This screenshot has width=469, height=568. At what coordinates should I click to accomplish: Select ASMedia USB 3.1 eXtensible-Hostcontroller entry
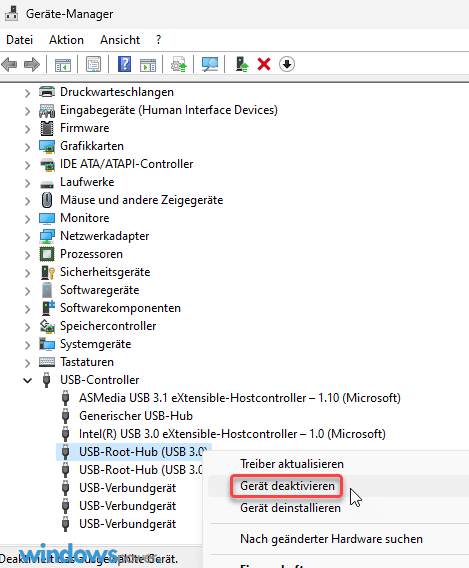(240, 398)
